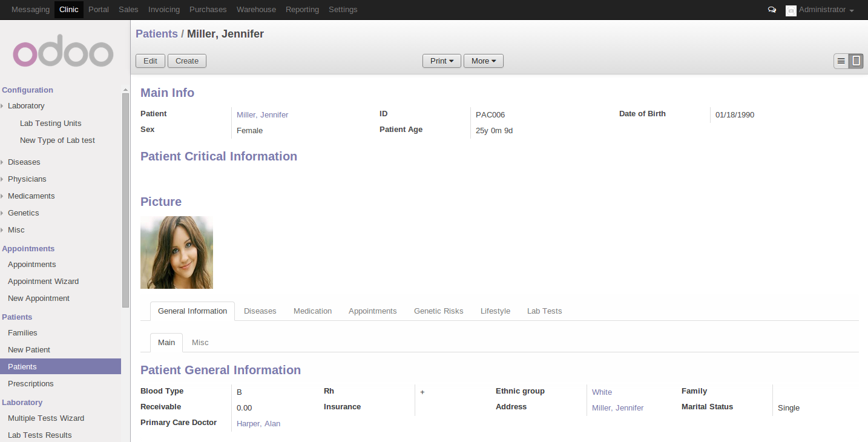Select the General Information tab
Screen dimensions: 868x442
pyautogui.click(x=192, y=311)
